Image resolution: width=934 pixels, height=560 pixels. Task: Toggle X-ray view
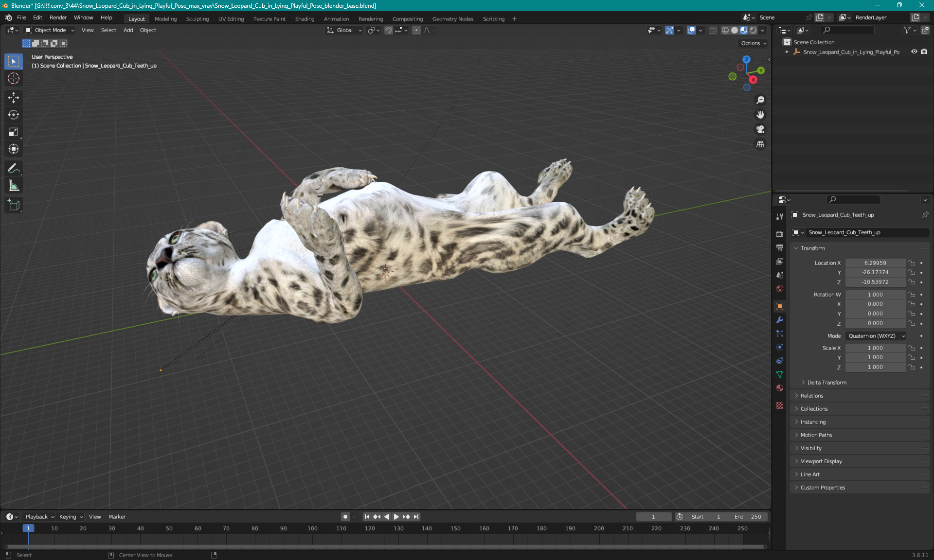pyautogui.click(x=713, y=30)
